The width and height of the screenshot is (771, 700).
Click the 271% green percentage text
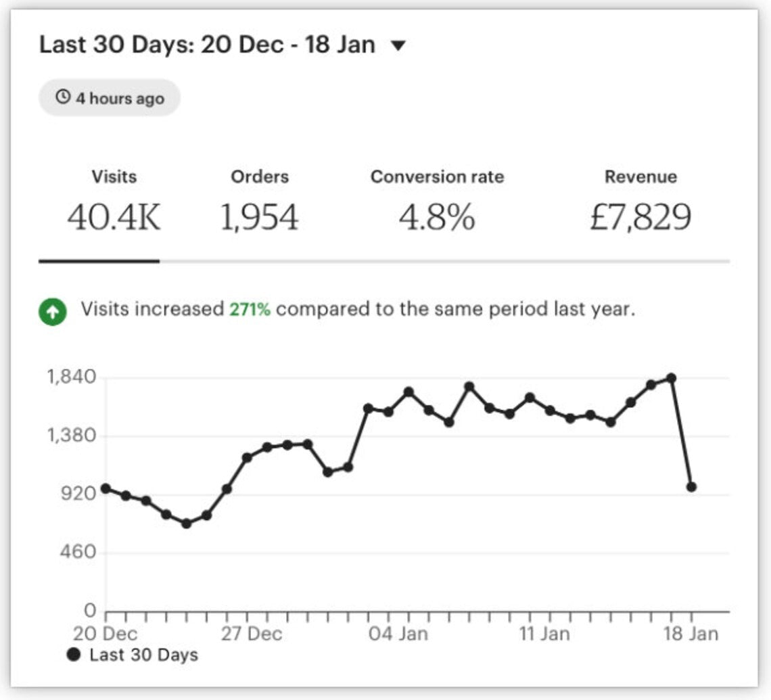click(x=250, y=310)
